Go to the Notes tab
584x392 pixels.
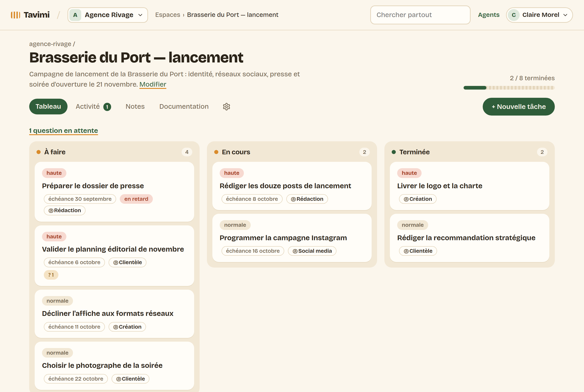135,106
